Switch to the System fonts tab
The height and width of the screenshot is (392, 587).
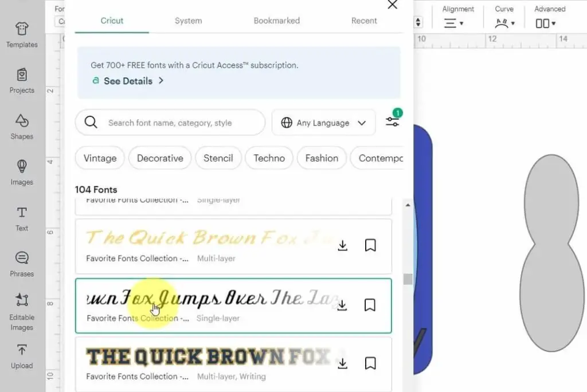(188, 21)
